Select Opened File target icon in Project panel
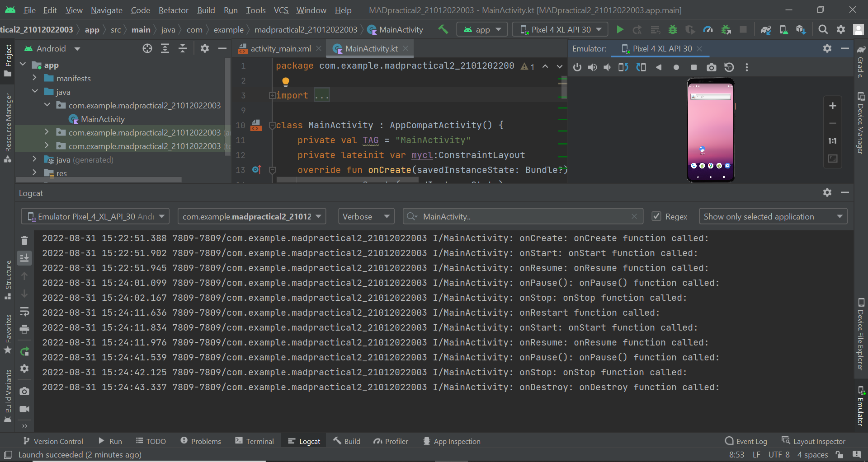Viewport: 868px width, 462px height. [147, 49]
